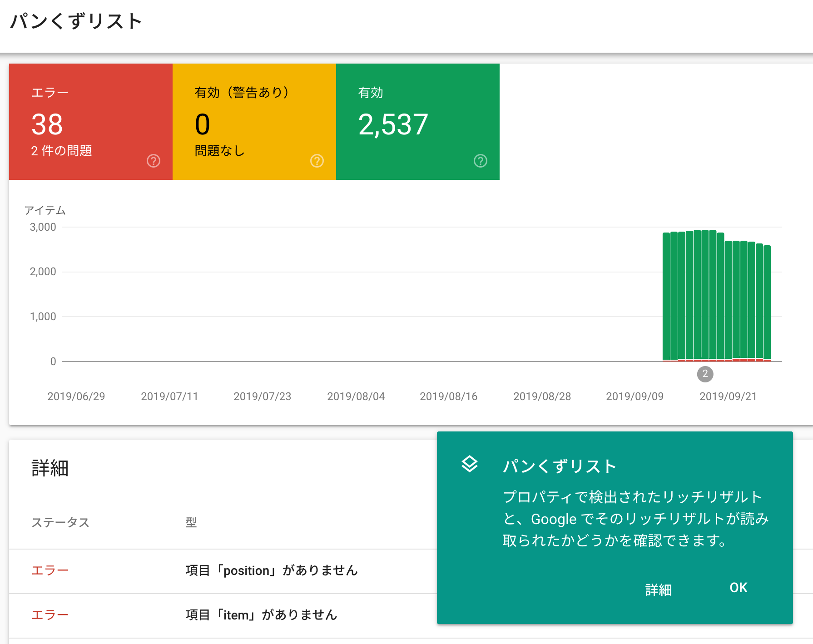Click the 2019/09/21 date label on the chart
813x644 pixels.
(728, 396)
